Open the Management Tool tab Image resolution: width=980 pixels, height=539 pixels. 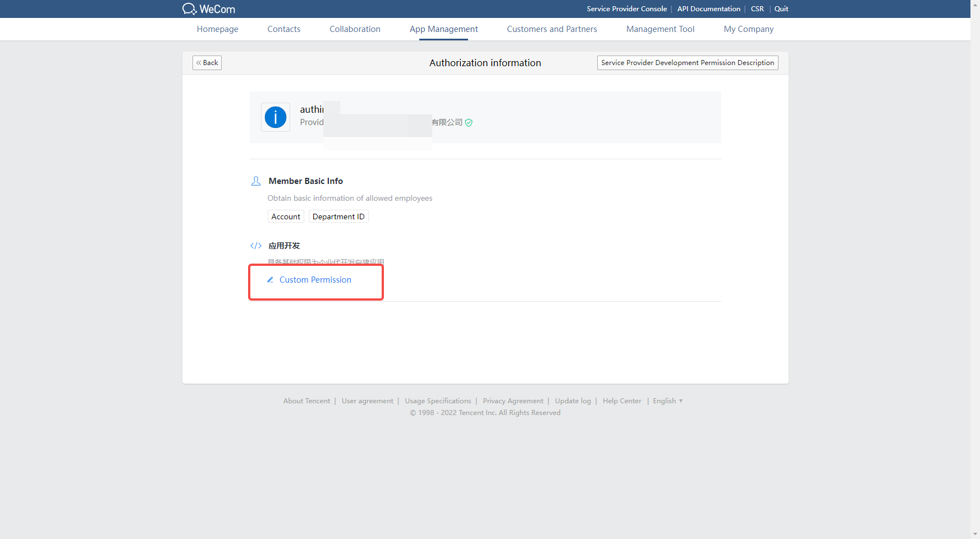[660, 29]
